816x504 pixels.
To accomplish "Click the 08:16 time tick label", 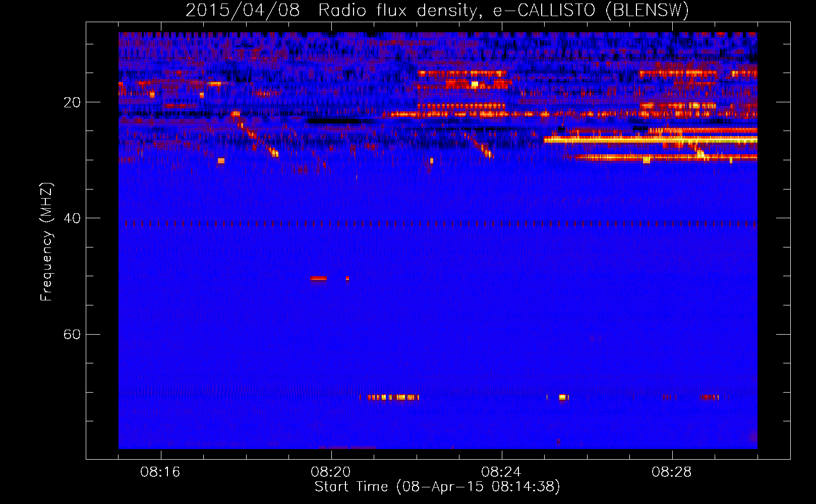I will coord(160,472).
